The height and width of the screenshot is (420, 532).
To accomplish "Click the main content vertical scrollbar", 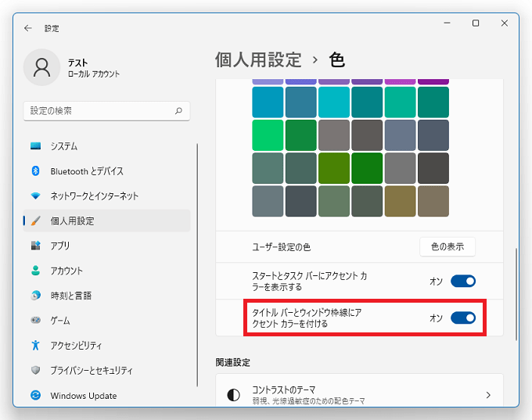I will point(516,294).
